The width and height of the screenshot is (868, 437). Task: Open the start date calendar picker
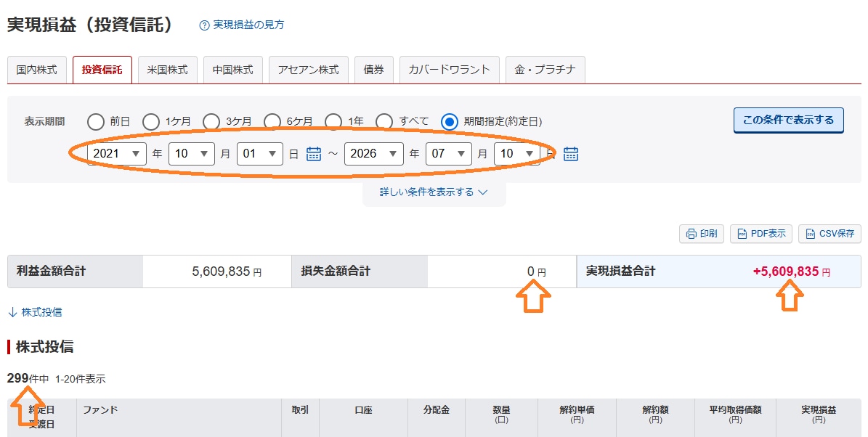click(x=314, y=154)
